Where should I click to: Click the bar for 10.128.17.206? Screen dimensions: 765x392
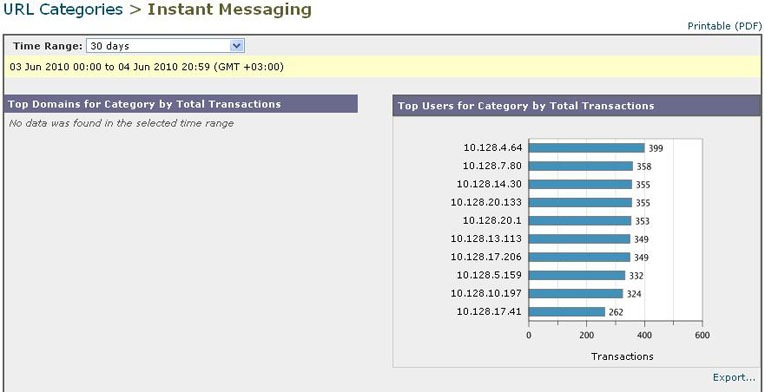click(579, 257)
